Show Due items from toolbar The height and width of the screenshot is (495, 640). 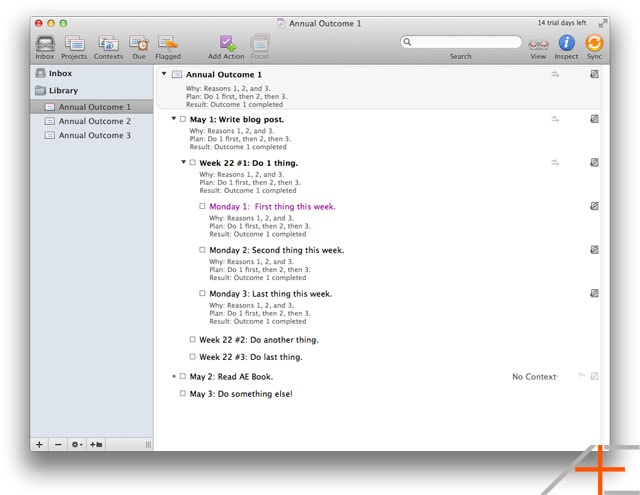(x=139, y=43)
